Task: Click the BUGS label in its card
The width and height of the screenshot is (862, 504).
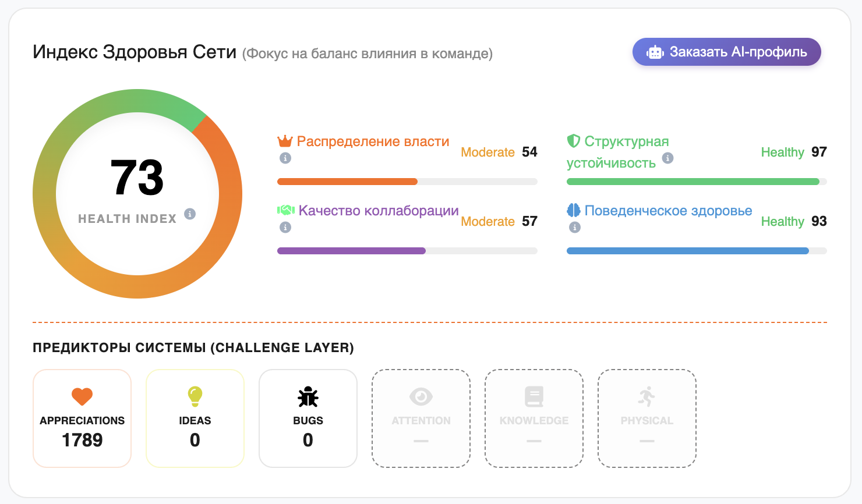Action: click(308, 421)
